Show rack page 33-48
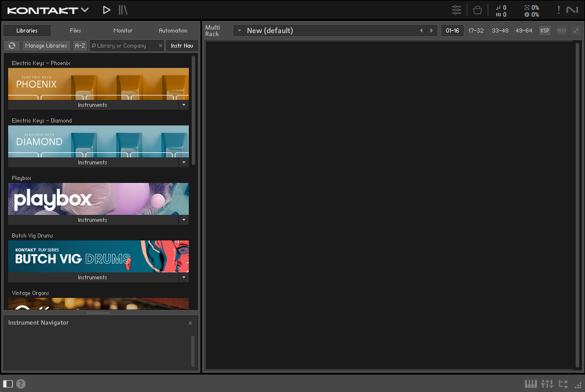 500,31
